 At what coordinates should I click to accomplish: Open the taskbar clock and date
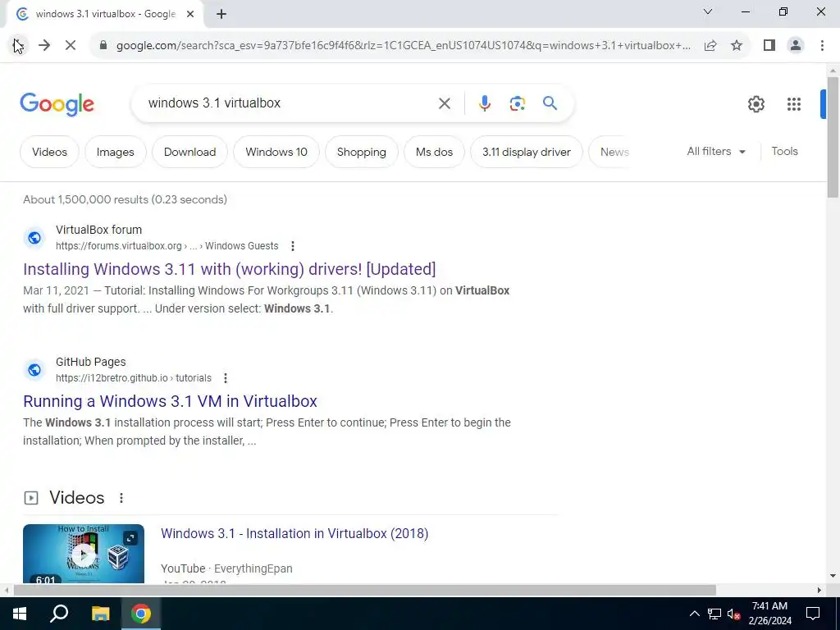coord(769,614)
